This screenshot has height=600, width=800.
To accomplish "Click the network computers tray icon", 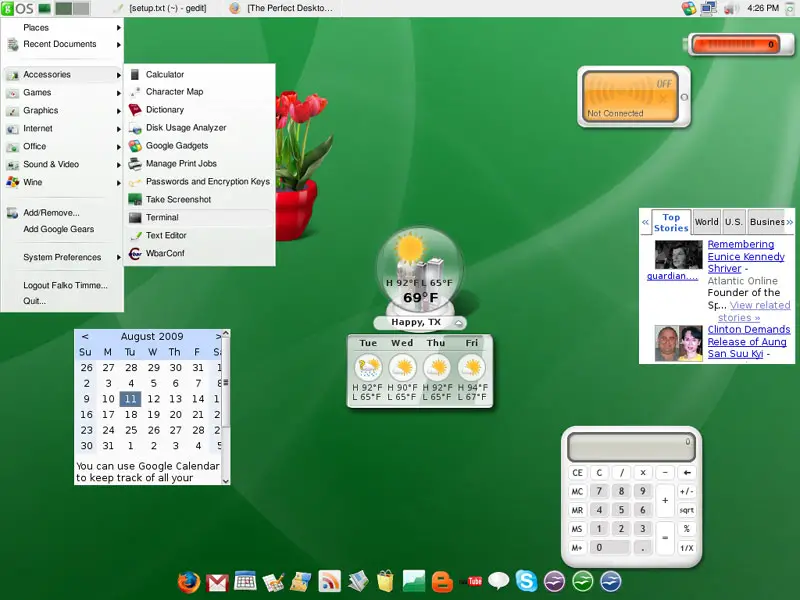I will tap(709, 8).
